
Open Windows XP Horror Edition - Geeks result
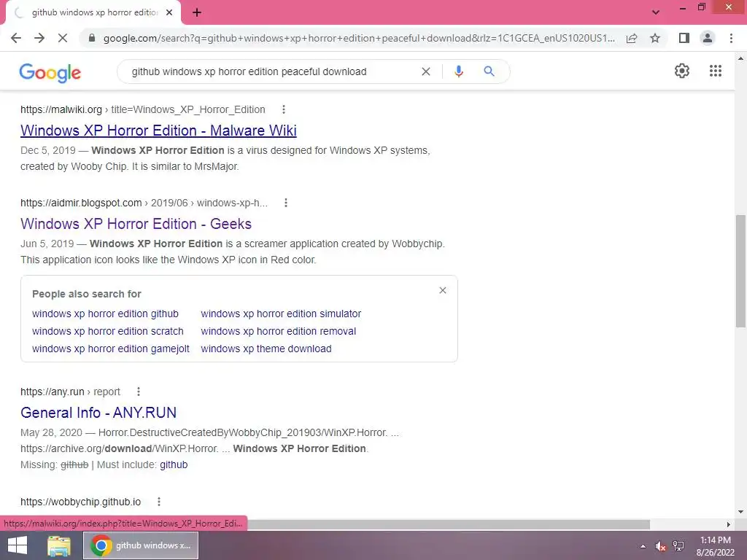click(136, 224)
